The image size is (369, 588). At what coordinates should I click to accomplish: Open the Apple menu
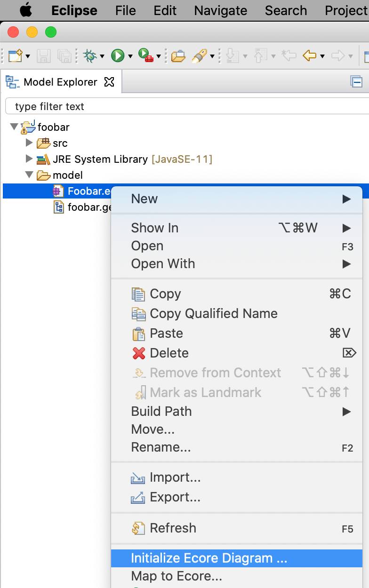(x=25, y=10)
